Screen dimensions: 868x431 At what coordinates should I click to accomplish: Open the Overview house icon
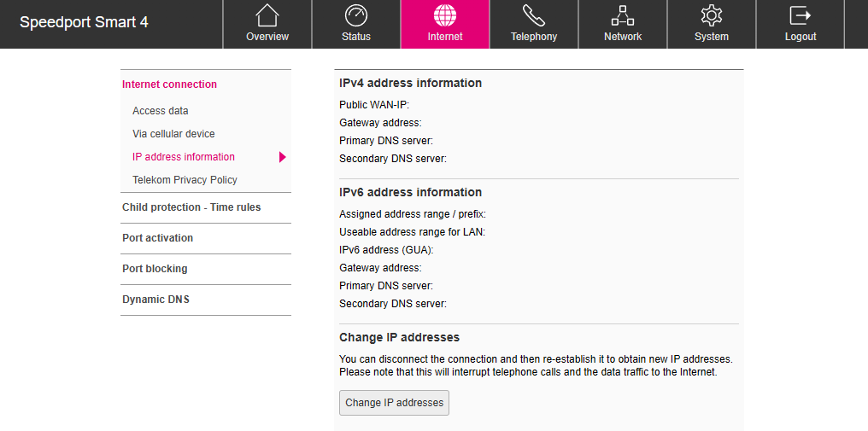[x=267, y=15]
